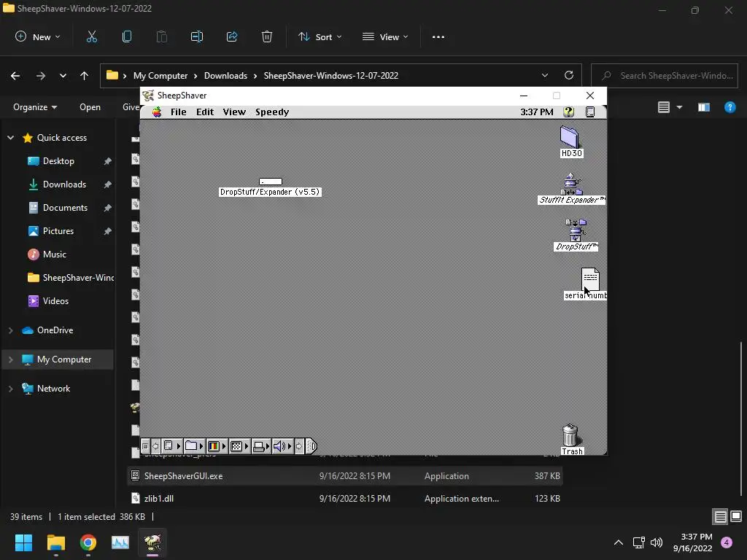Click the 3:37 PM Mac menu bar clock
The width and height of the screenshot is (747, 560).
(537, 112)
